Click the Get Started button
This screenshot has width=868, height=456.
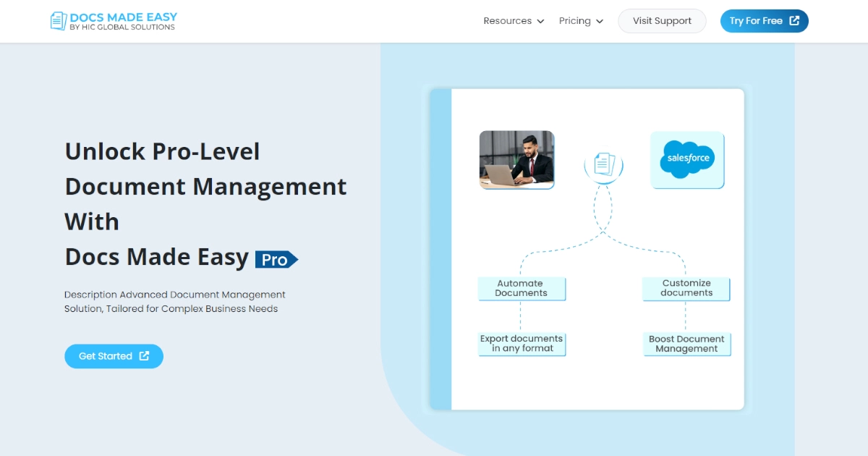tap(114, 356)
